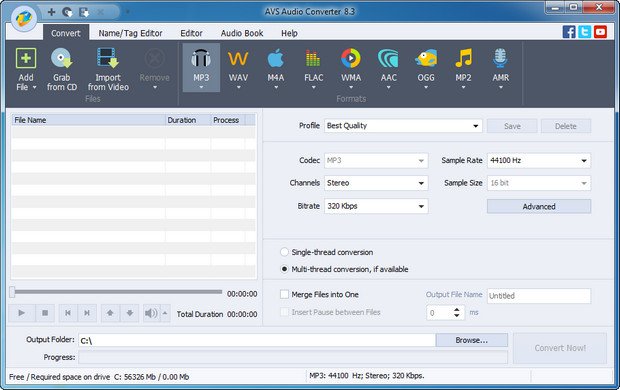Select the FLAC format icon
This screenshot has height=390, width=620.
pos(313,59)
